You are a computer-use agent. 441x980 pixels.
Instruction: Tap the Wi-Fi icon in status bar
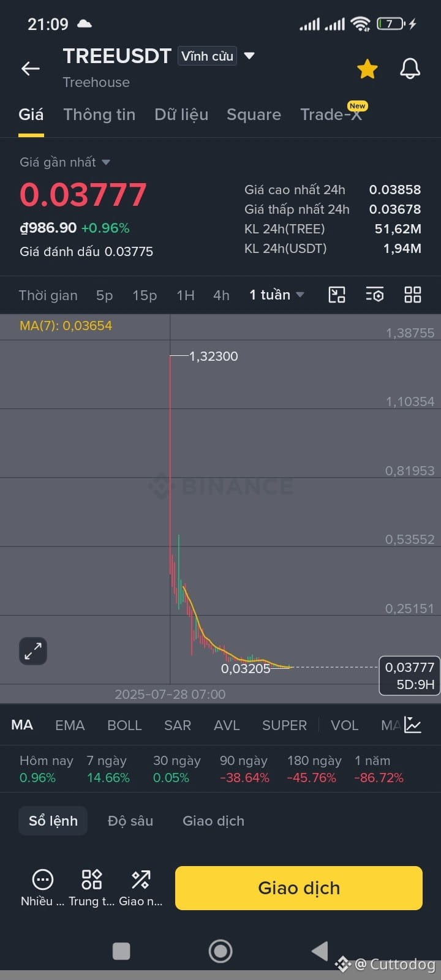pyautogui.click(x=361, y=24)
